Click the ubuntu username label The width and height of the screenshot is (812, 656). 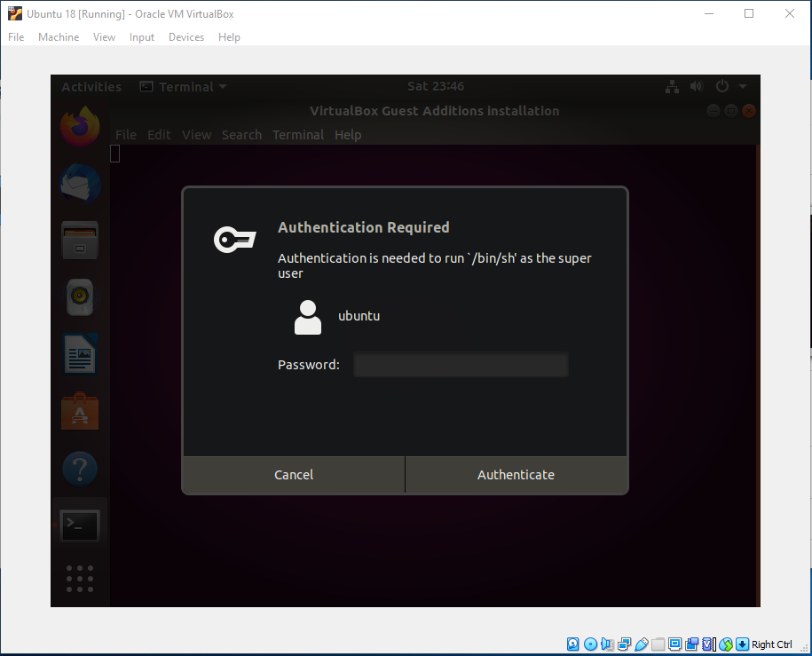[x=359, y=316]
